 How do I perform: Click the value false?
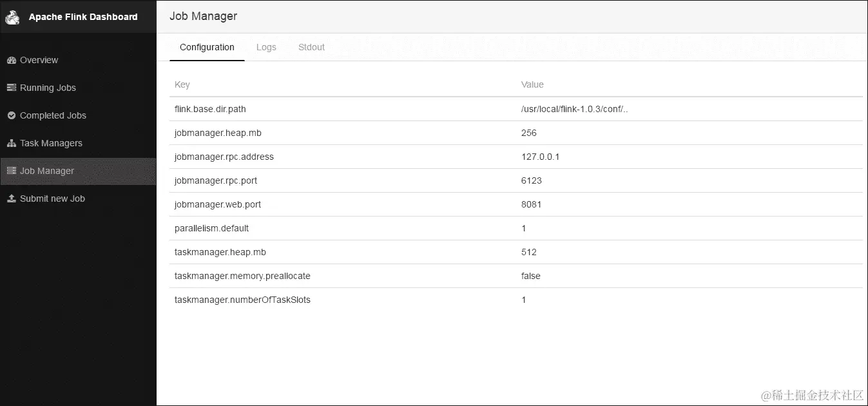coord(530,276)
